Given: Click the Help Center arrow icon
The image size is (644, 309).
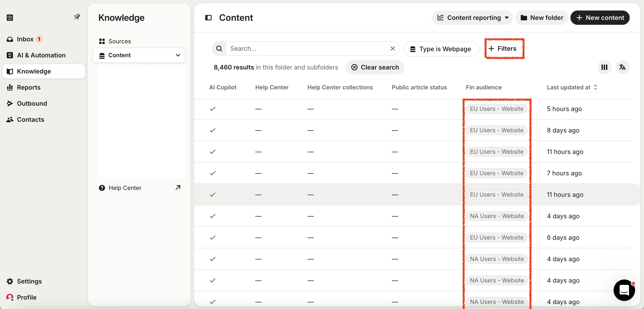Looking at the screenshot, I should (178, 188).
